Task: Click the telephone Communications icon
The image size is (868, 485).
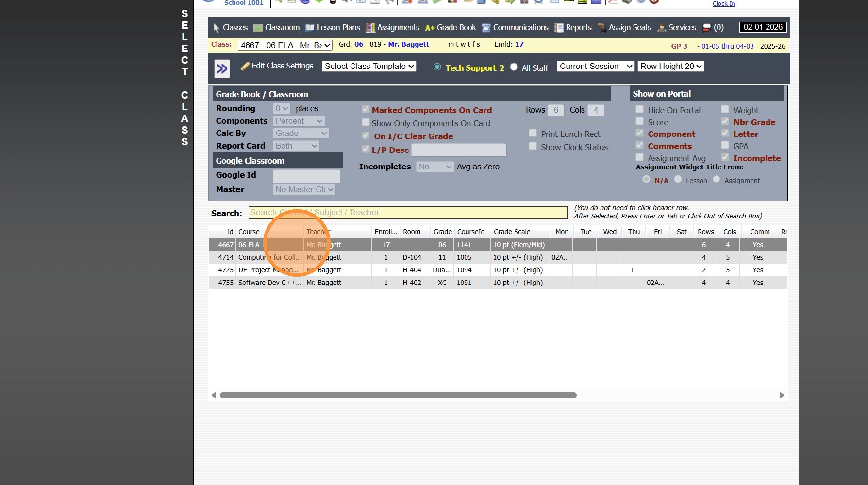Action: (486, 28)
